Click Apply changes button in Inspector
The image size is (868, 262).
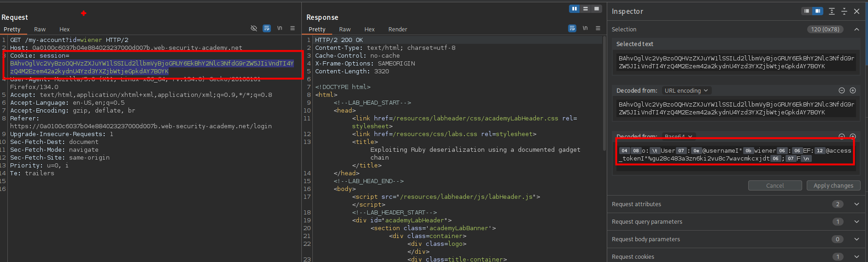coord(833,185)
